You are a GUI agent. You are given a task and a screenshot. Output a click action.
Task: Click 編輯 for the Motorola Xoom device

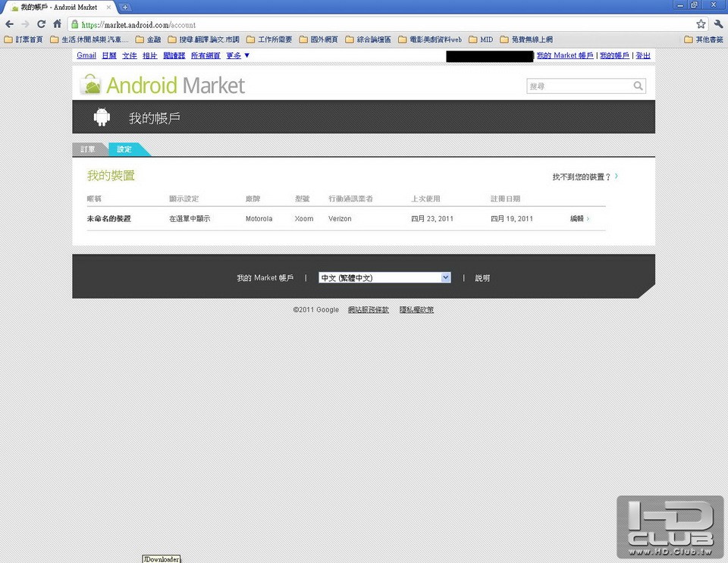(579, 218)
